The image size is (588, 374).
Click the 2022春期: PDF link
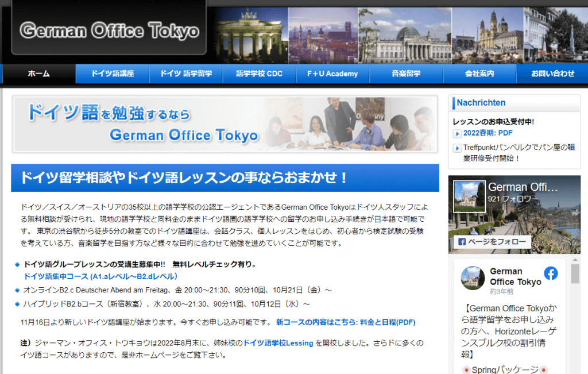point(488,133)
